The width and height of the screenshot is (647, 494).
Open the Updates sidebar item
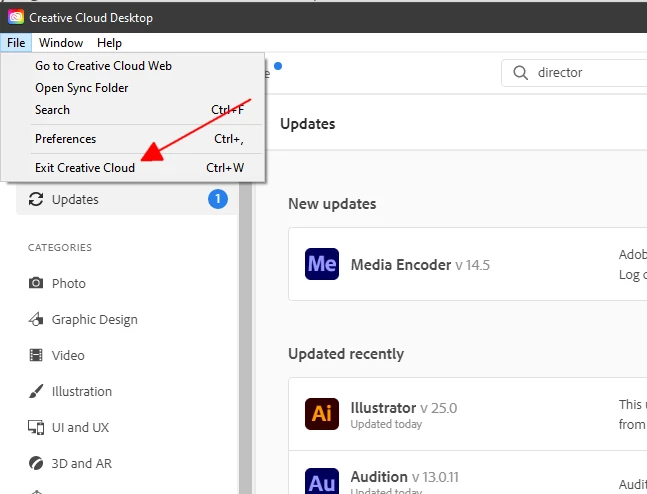pyautogui.click(x=127, y=199)
